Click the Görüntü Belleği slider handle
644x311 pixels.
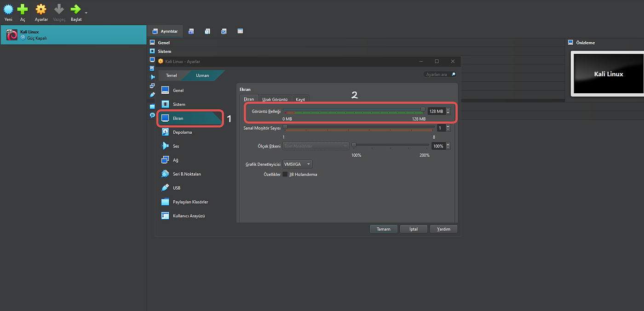[x=423, y=109]
